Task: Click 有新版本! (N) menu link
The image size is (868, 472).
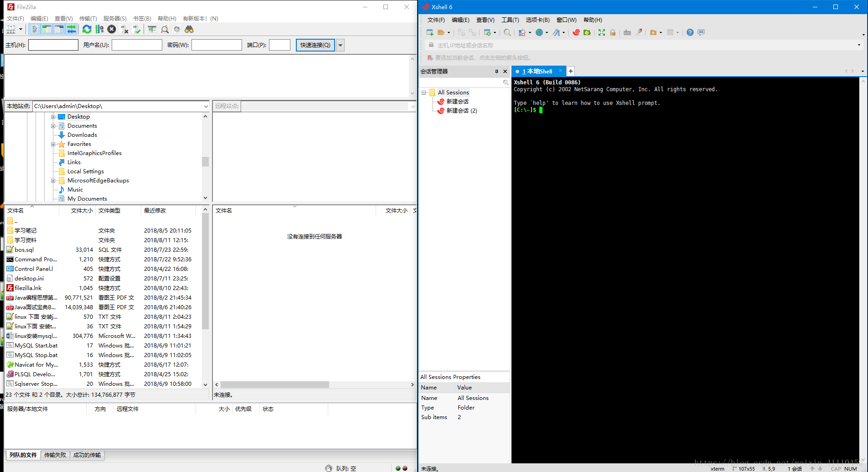Action: pos(201,19)
